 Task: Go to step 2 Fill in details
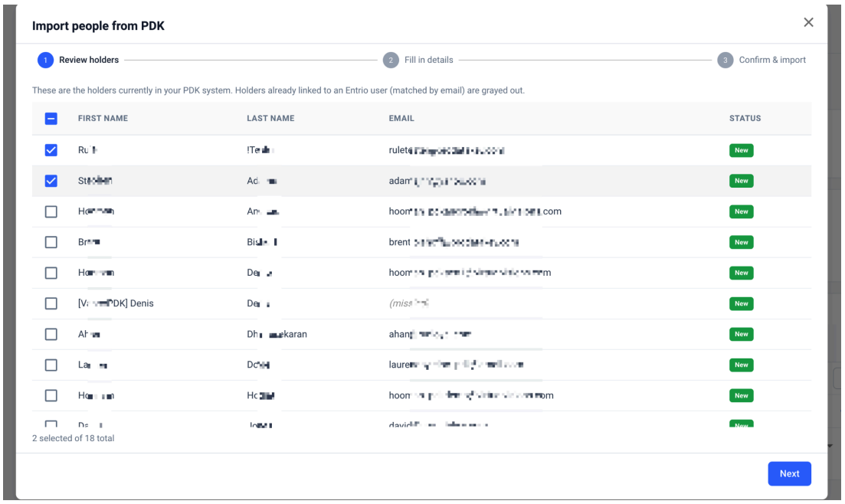tap(428, 60)
